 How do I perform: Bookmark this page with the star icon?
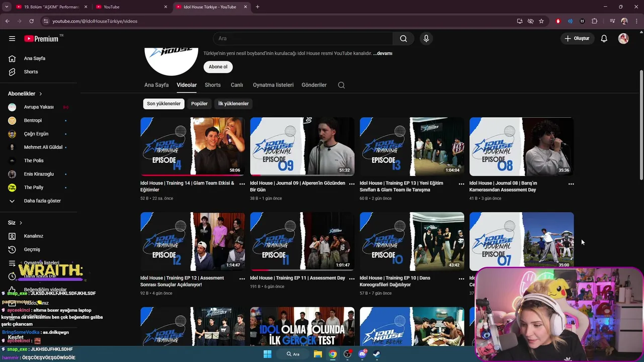tap(541, 21)
